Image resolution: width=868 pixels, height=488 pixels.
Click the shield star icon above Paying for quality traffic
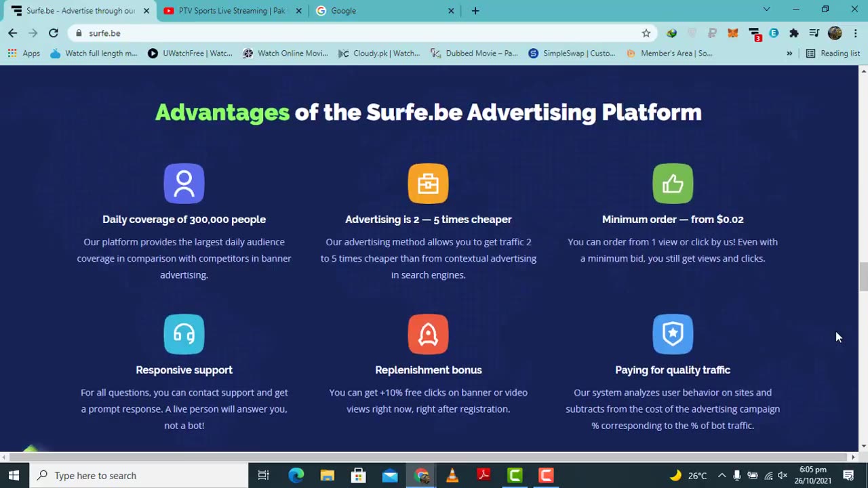point(673,333)
